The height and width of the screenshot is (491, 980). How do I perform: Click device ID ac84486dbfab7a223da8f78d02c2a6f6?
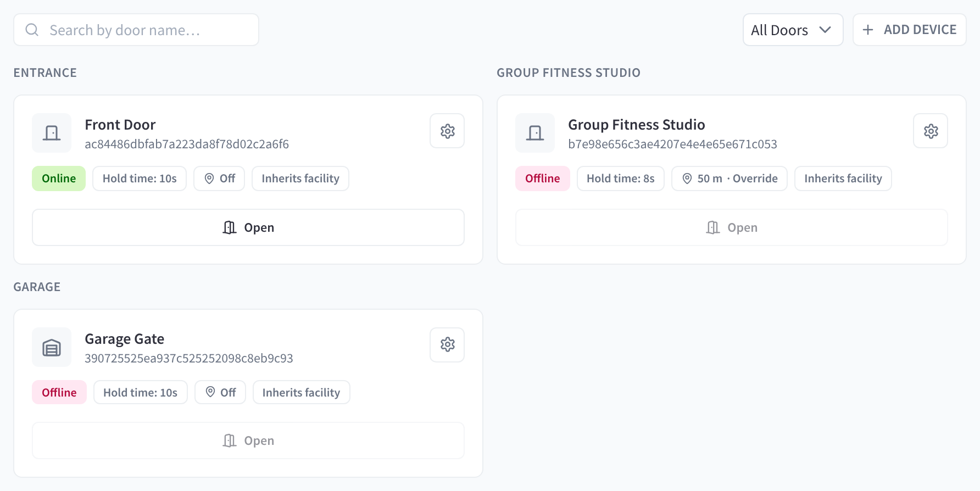pyautogui.click(x=187, y=144)
